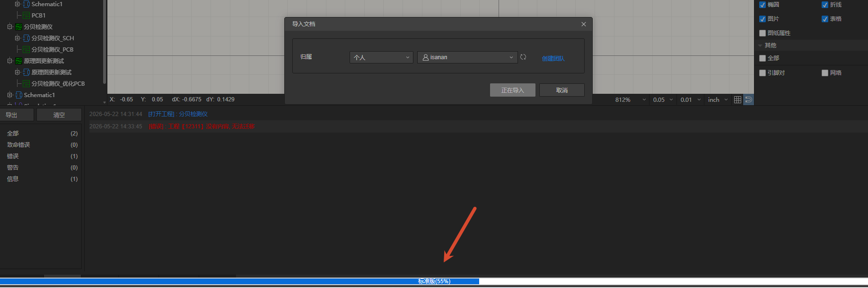
Task: Enable the 引脚对 checkbox
Action: click(763, 73)
